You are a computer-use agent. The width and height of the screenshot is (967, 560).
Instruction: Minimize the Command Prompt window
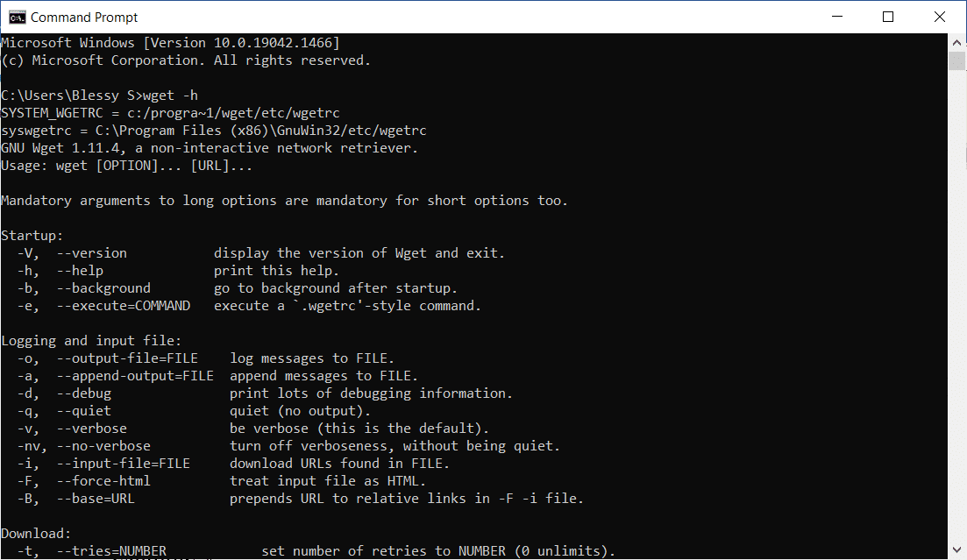[837, 17]
